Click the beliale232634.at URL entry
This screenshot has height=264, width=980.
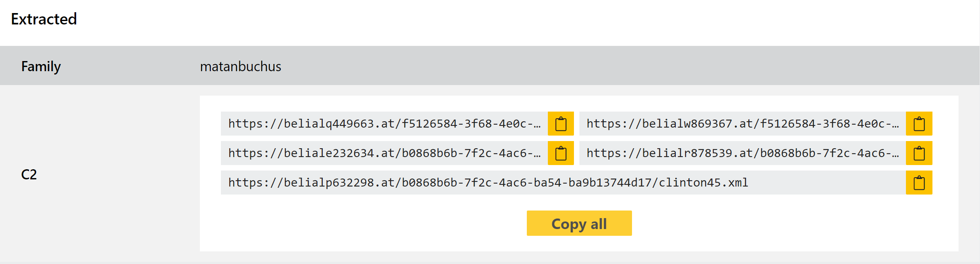384,153
